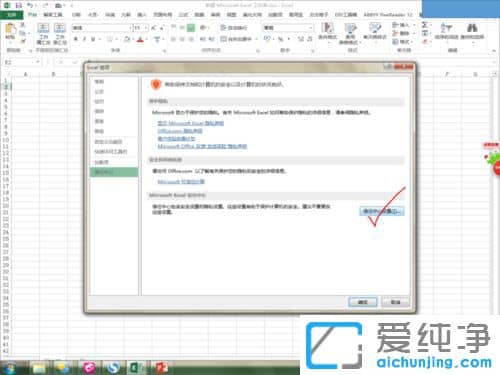The width and height of the screenshot is (500, 375).
Task: Select column A header in the worksheet
Action: 25,74
